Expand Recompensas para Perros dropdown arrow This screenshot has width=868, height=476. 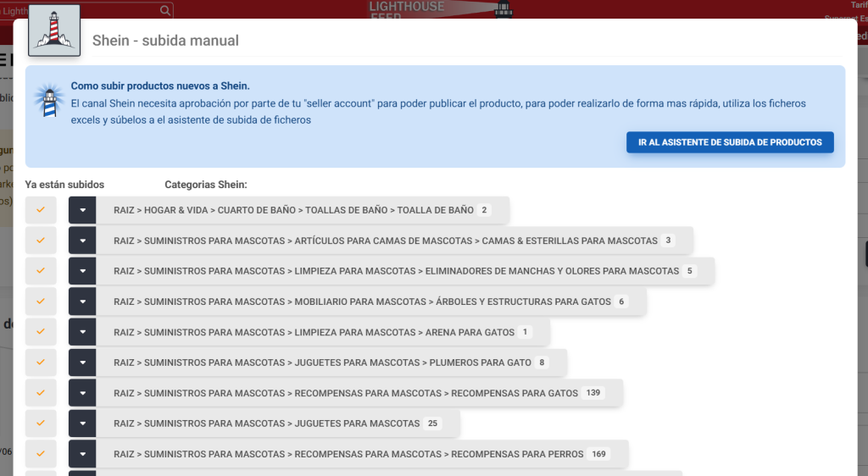tap(82, 453)
